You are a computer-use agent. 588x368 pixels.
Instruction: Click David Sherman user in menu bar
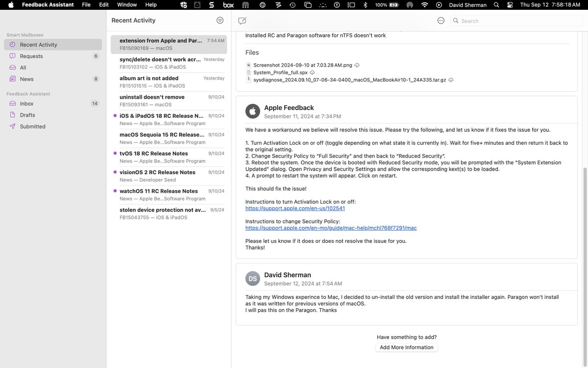pyautogui.click(x=468, y=5)
